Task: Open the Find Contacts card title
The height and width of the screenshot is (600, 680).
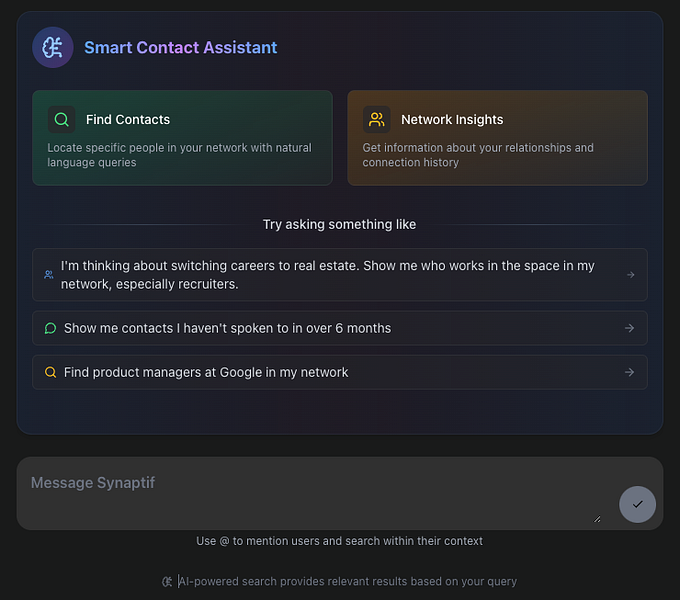Action: point(128,120)
